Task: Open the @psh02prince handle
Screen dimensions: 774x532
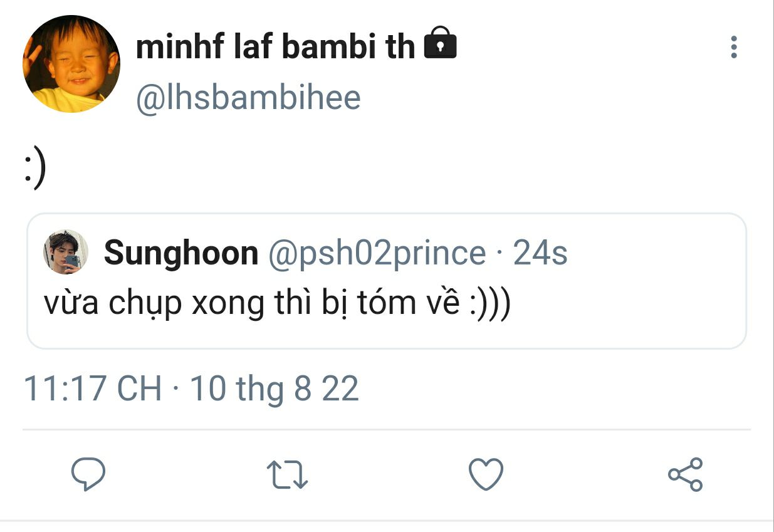Action: click(377, 253)
